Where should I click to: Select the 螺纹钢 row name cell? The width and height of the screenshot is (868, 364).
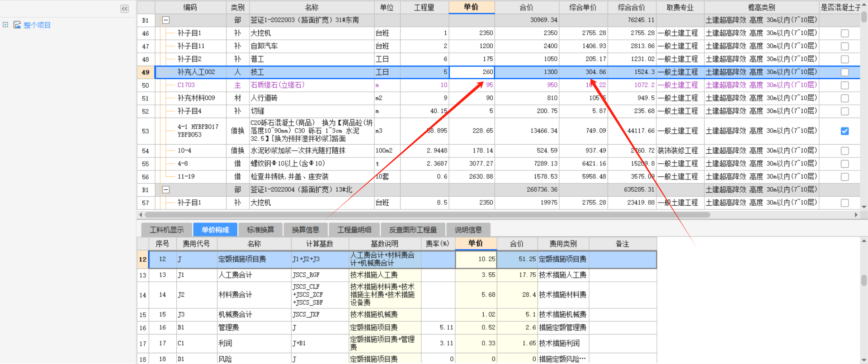[311, 164]
